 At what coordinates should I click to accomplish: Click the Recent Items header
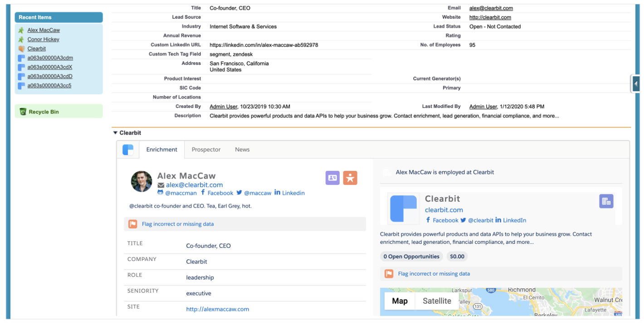pos(59,17)
